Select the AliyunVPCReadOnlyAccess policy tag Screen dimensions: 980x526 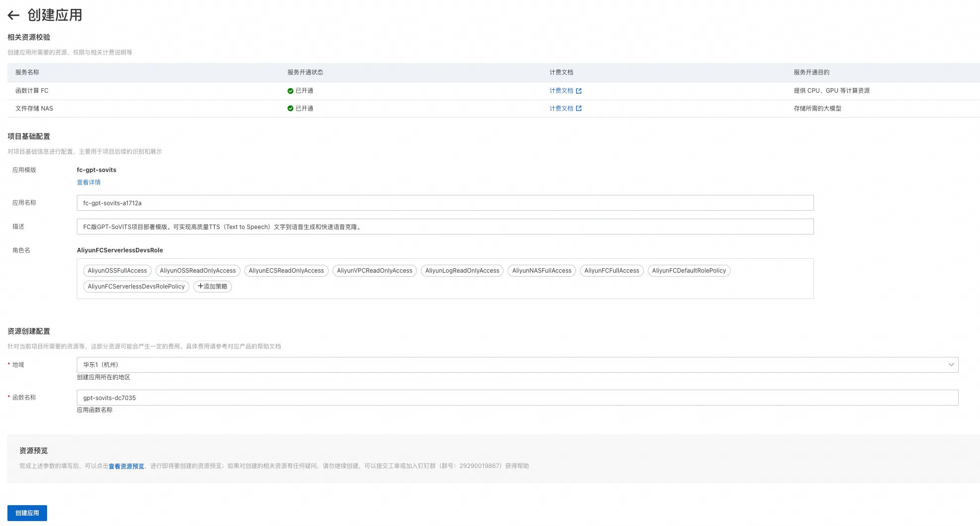(x=375, y=271)
